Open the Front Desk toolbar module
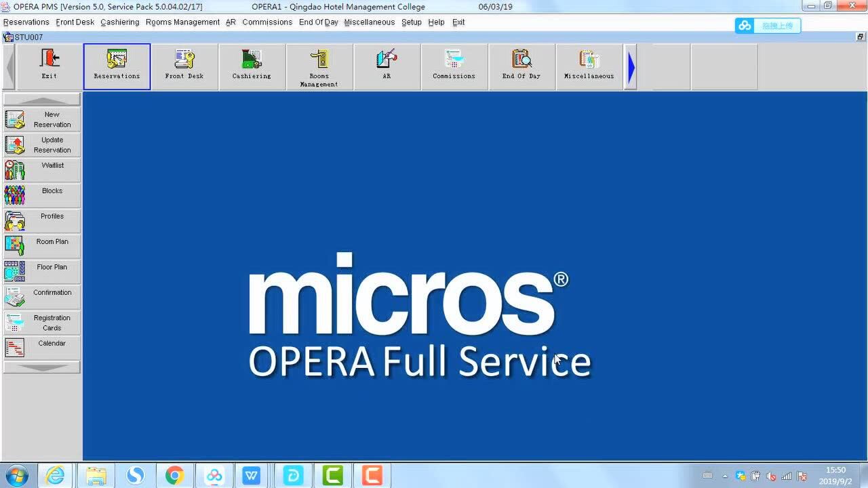Image resolution: width=868 pixels, height=488 pixels. [184, 66]
